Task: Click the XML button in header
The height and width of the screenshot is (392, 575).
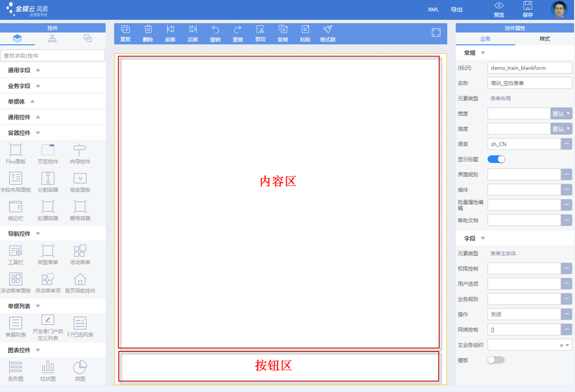Action: tap(433, 10)
